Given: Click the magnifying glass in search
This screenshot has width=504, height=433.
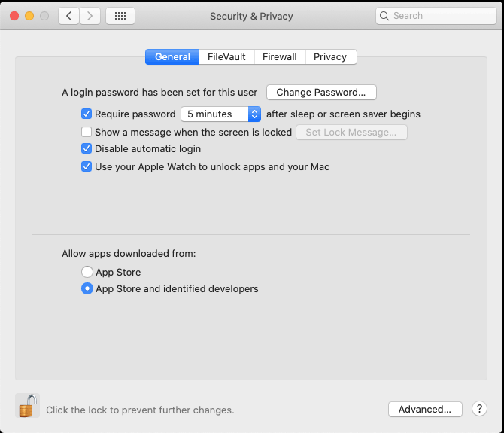Looking at the screenshot, I should [x=385, y=16].
